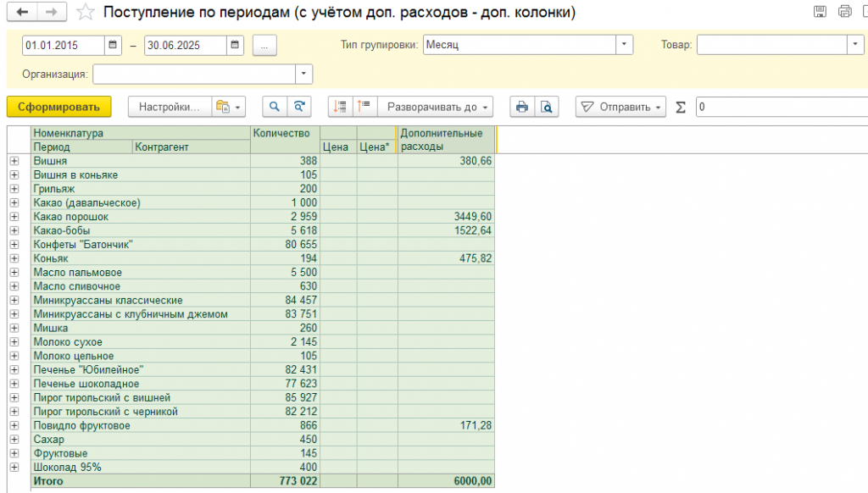The width and height of the screenshot is (868, 493).
Task: Open report variants icon next to Настройки
Action: [229, 107]
